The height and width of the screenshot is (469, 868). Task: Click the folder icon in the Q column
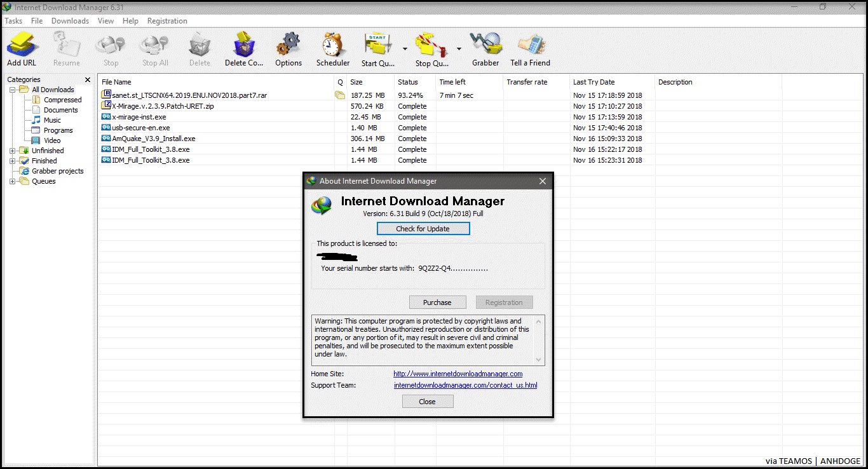(340, 95)
